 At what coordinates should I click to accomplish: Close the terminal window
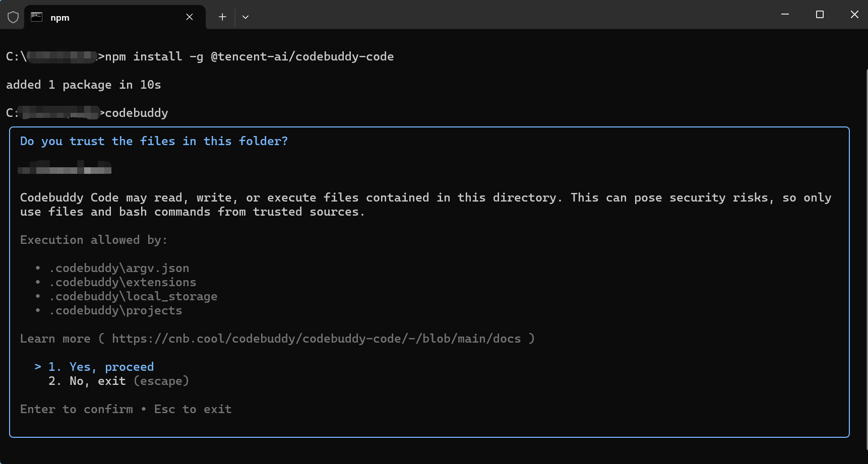pos(854,15)
